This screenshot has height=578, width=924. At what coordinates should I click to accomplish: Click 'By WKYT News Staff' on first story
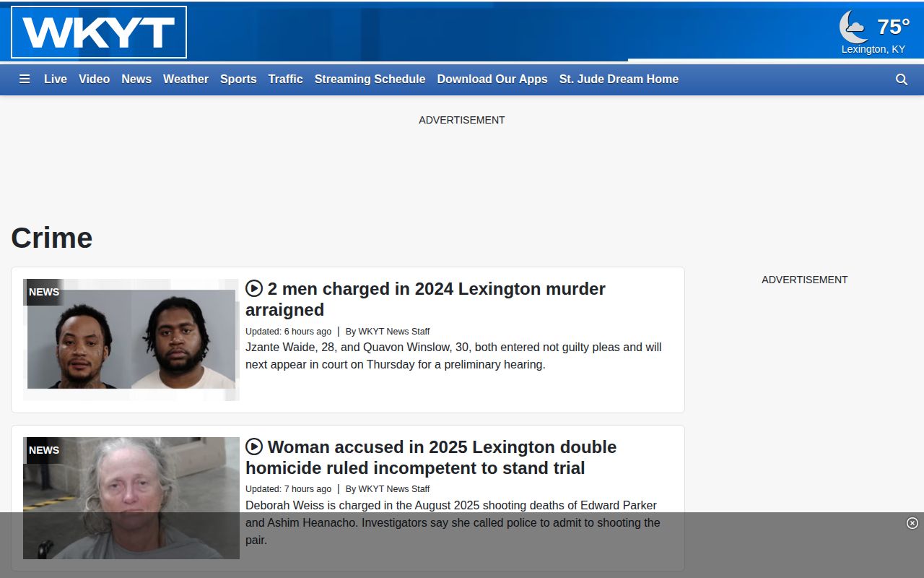[x=388, y=332]
